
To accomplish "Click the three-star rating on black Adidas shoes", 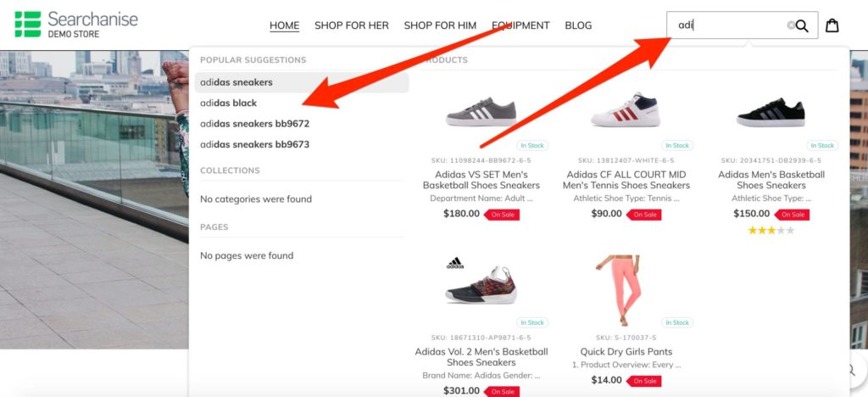I will 771,231.
